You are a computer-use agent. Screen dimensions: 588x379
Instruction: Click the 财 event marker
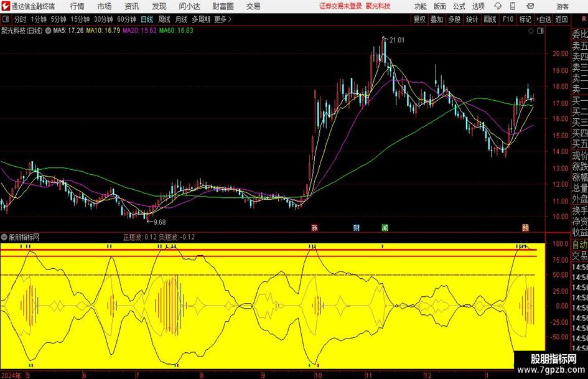pyautogui.click(x=357, y=227)
